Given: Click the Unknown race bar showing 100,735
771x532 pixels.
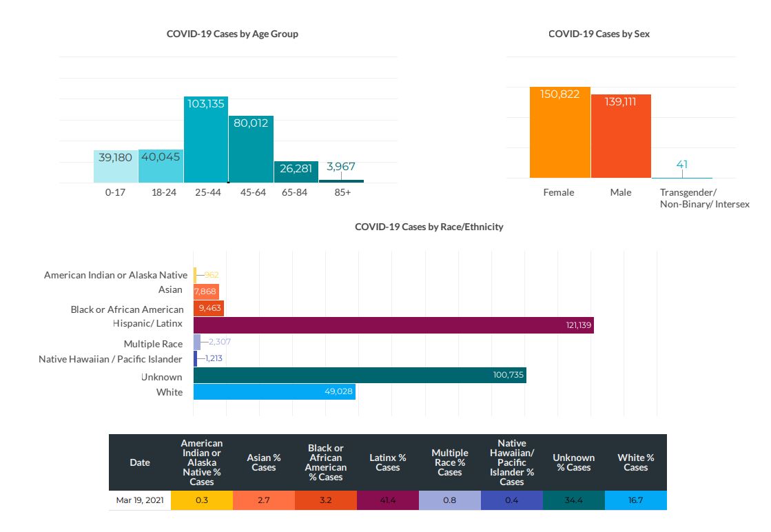Looking at the screenshot, I should click(359, 376).
